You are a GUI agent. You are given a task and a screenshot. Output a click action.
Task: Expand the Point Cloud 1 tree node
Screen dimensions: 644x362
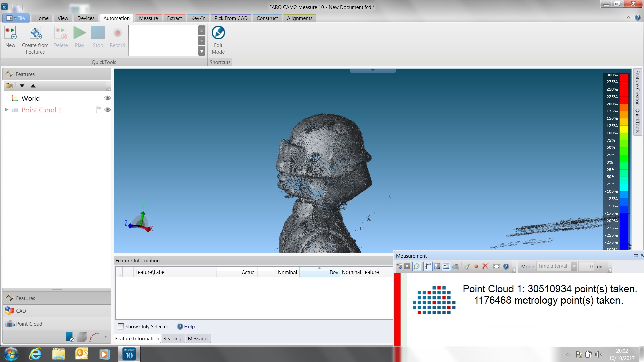pyautogui.click(x=6, y=110)
